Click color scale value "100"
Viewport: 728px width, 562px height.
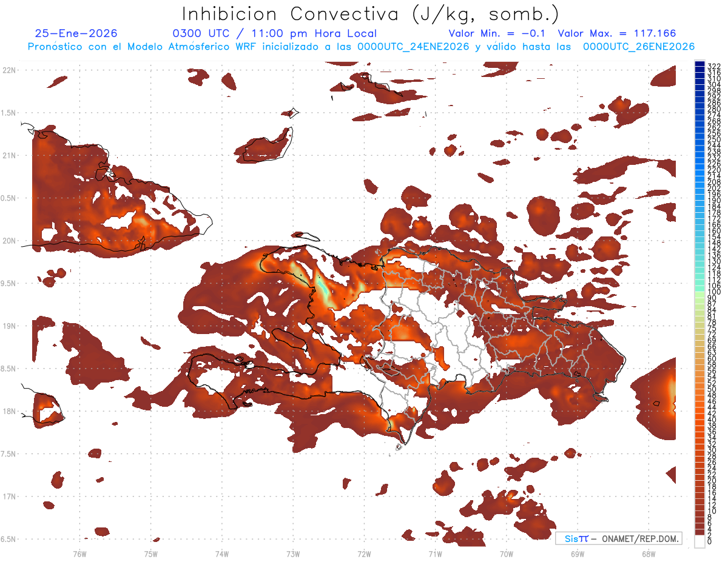pos(713,292)
